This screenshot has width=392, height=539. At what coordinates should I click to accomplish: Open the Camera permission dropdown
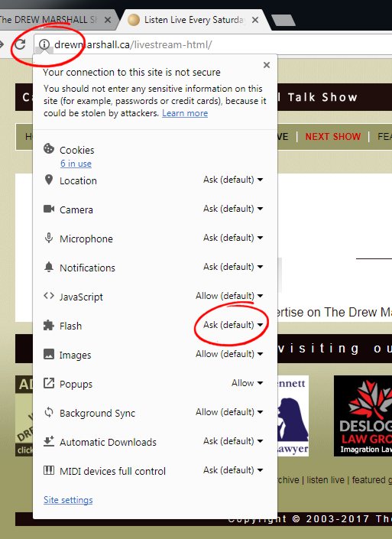233,209
